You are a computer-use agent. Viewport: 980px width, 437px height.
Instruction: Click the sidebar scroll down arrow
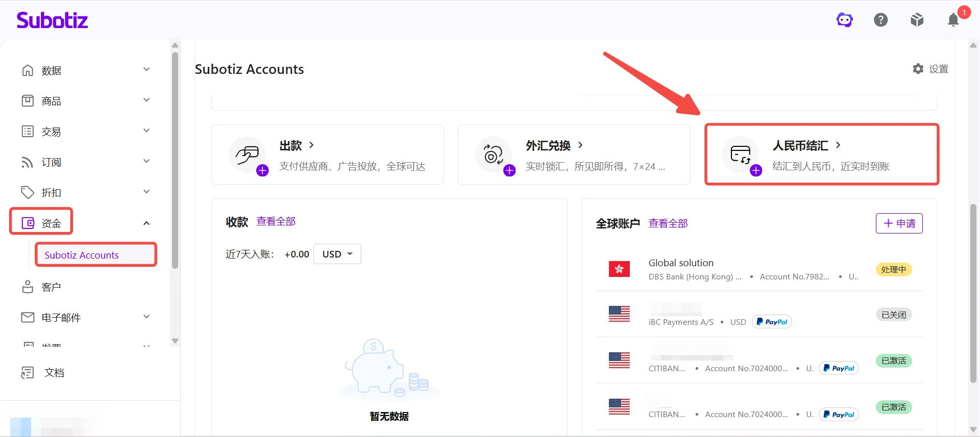pos(175,341)
